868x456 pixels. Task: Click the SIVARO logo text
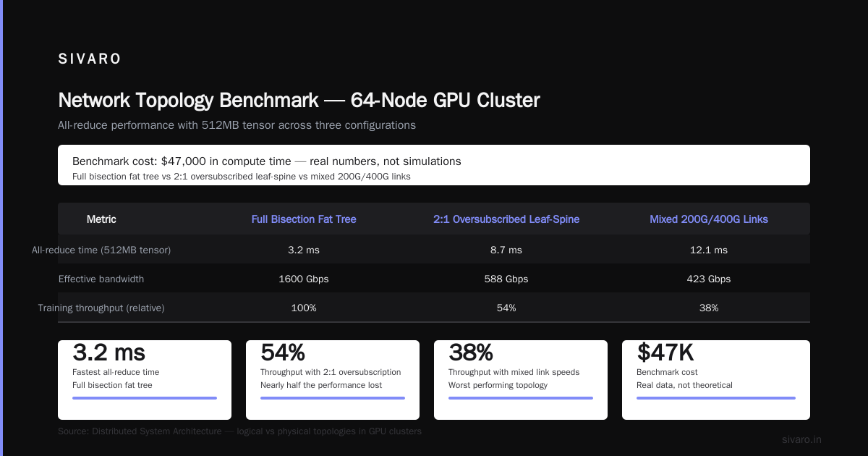coord(90,59)
